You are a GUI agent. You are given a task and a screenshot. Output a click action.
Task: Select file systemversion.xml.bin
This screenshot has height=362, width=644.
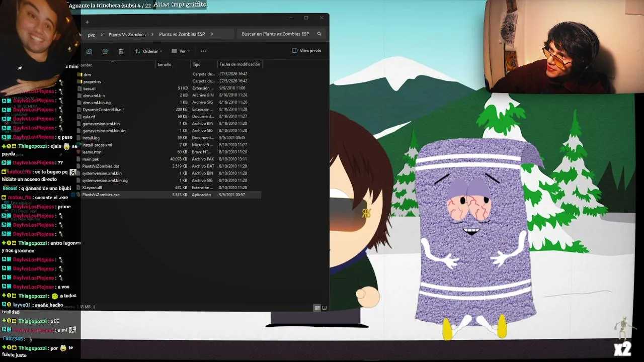click(102, 173)
